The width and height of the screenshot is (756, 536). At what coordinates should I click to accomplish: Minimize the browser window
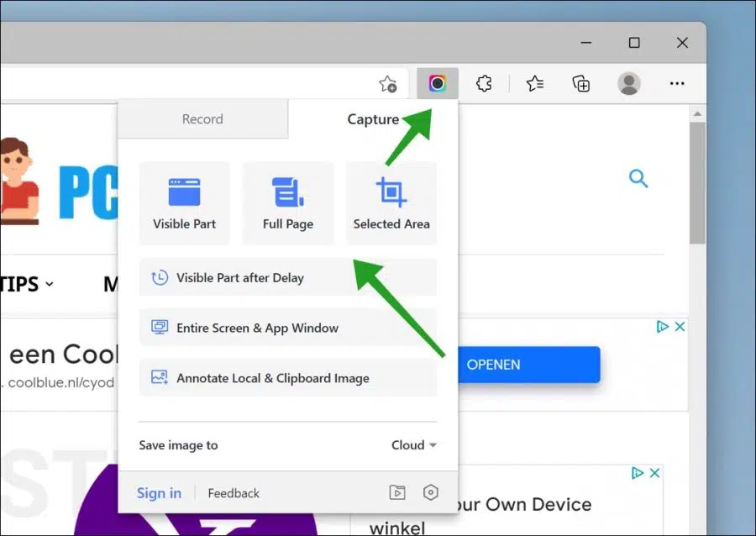tap(585, 42)
